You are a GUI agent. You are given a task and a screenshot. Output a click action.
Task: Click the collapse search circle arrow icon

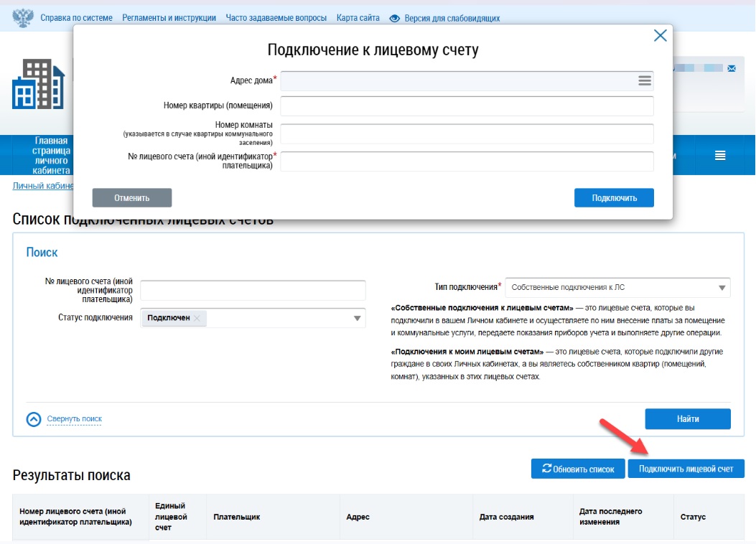34,419
